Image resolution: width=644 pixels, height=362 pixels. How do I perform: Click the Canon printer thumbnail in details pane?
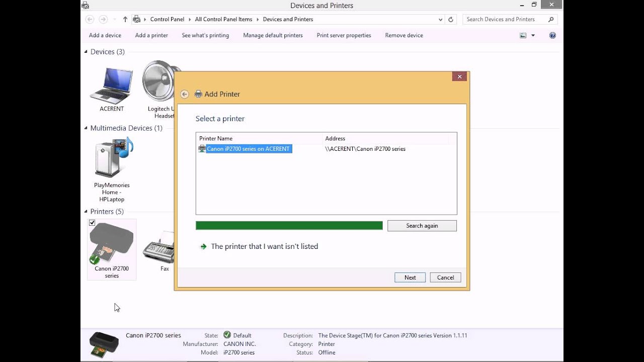point(104,344)
